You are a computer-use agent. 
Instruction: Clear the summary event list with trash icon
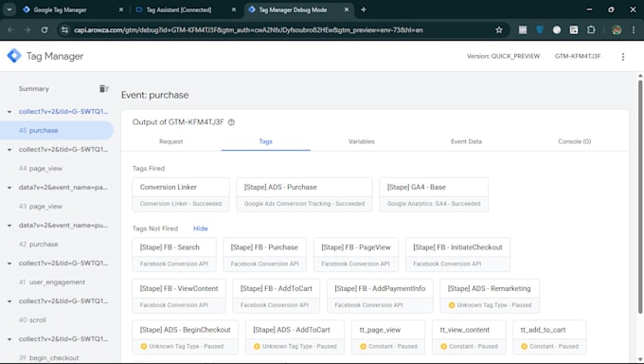pyautogui.click(x=103, y=89)
